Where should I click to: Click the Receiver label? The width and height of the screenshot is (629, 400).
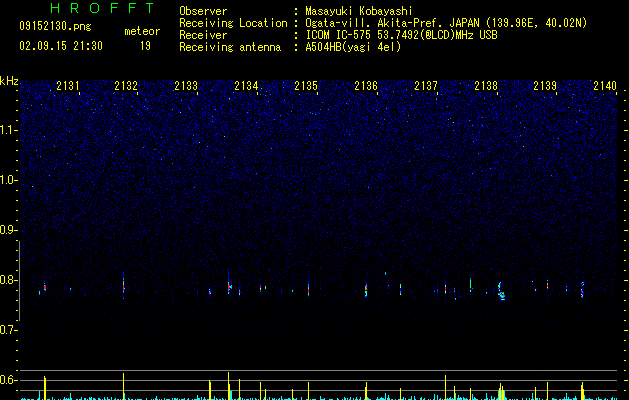(203, 35)
